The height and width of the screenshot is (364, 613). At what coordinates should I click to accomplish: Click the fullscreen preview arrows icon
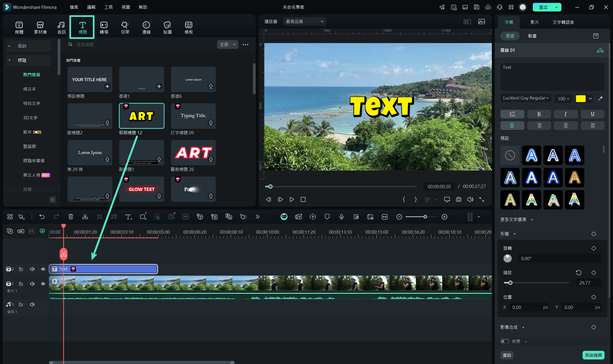pos(482,199)
